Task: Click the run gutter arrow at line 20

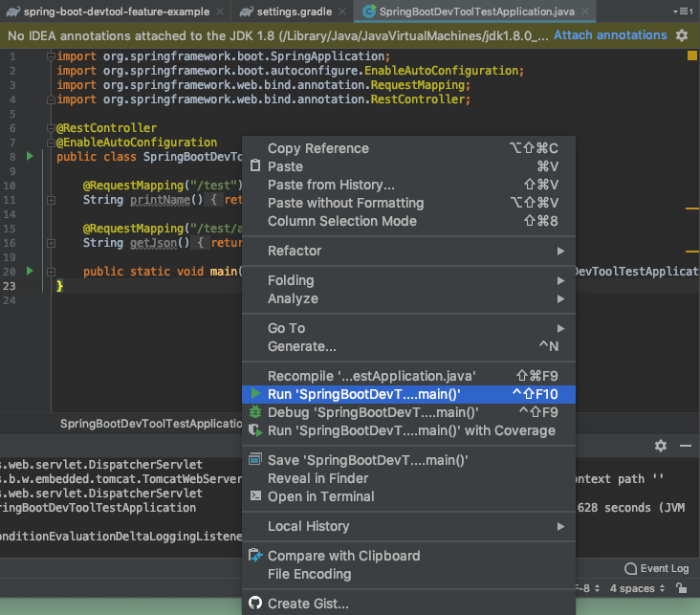Action: click(x=30, y=271)
